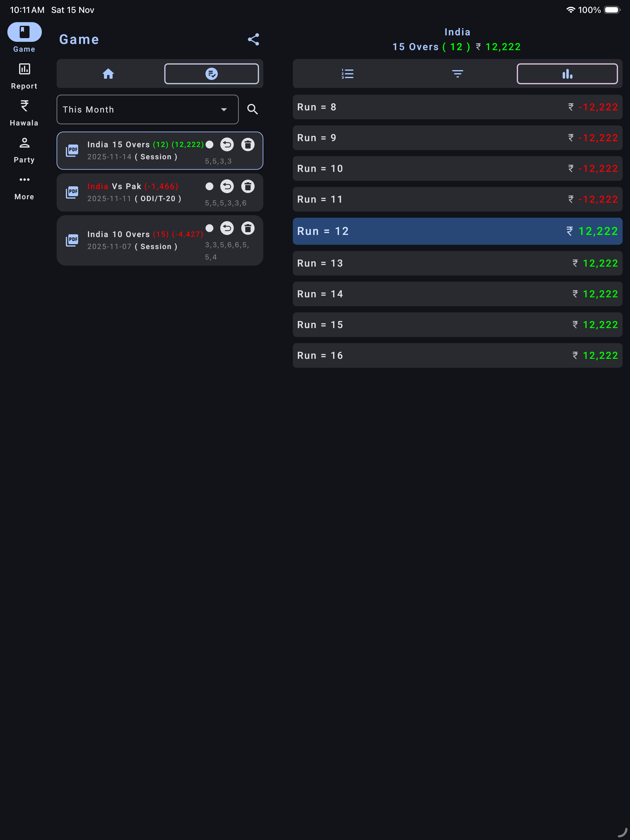Tap the 10:11 AM clock
The width and height of the screenshot is (630, 840).
pyautogui.click(x=27, y=10)
